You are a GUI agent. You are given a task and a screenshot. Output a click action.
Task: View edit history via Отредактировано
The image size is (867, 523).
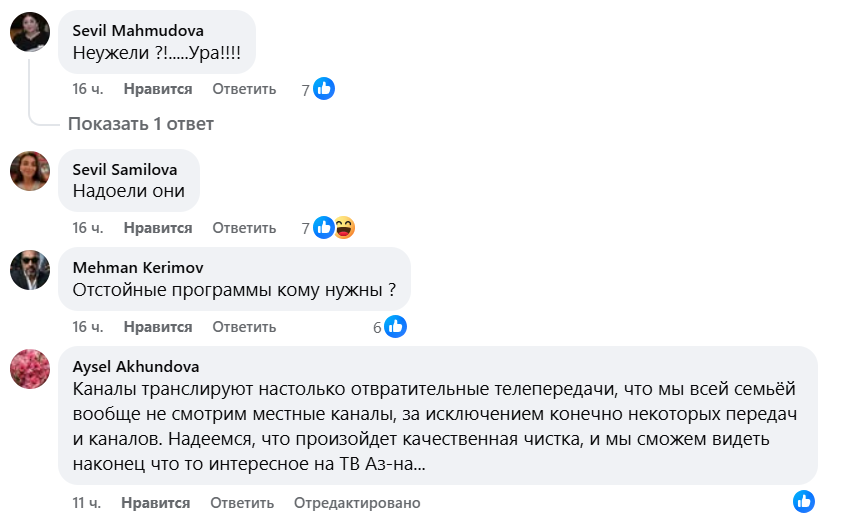tap(358, 503)
